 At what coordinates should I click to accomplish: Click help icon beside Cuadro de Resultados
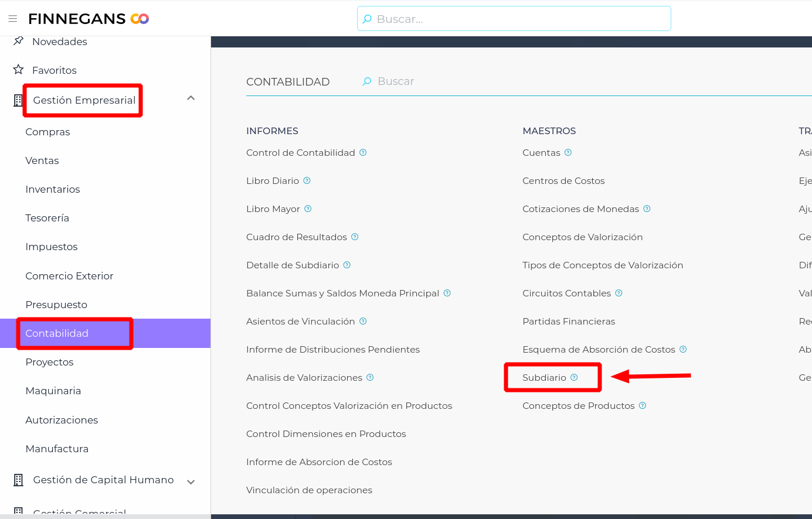click(x=355, y=237)
